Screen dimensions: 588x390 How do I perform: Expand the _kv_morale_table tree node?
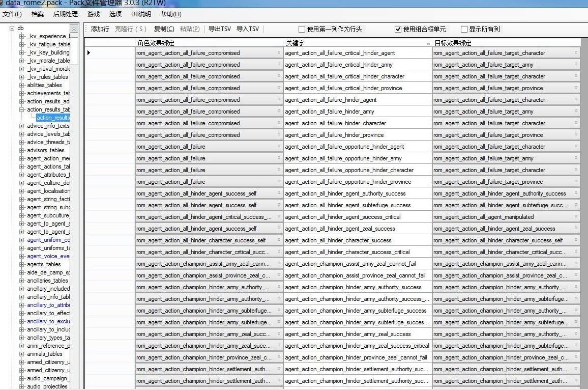(22, 61)
